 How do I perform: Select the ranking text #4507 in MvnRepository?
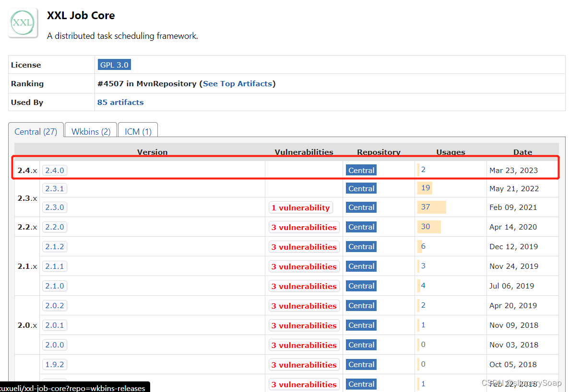point(147,84)
